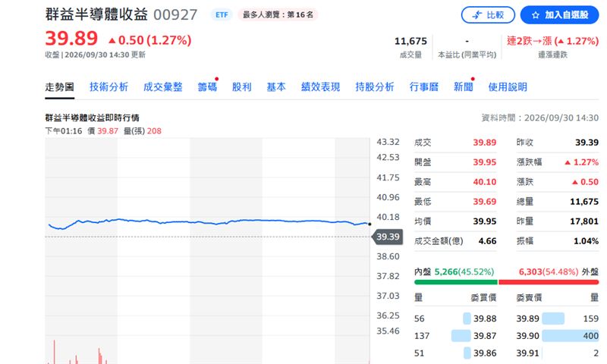
Task: Click the 最高 value 40.10
Action: point(484,182)
